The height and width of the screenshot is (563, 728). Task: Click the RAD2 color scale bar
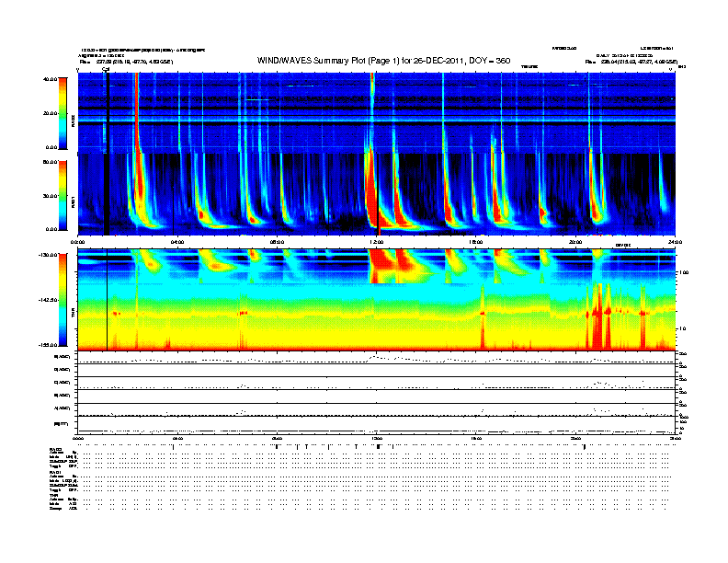[63, 113]
